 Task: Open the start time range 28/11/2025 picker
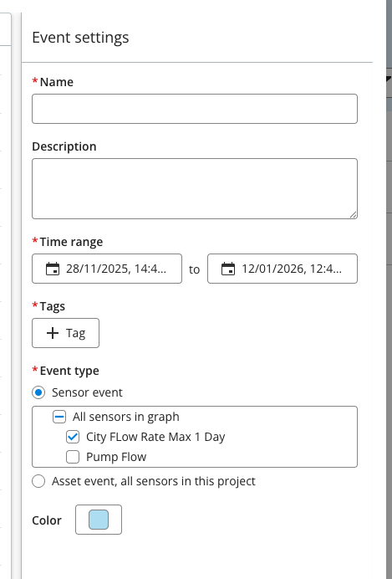pos(107,269)
